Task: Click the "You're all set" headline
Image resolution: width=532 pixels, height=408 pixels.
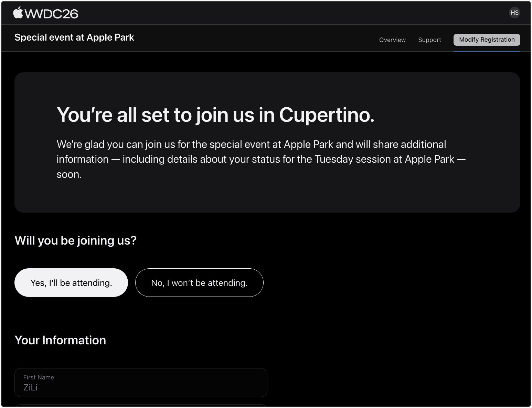Action: coord(215,115)
